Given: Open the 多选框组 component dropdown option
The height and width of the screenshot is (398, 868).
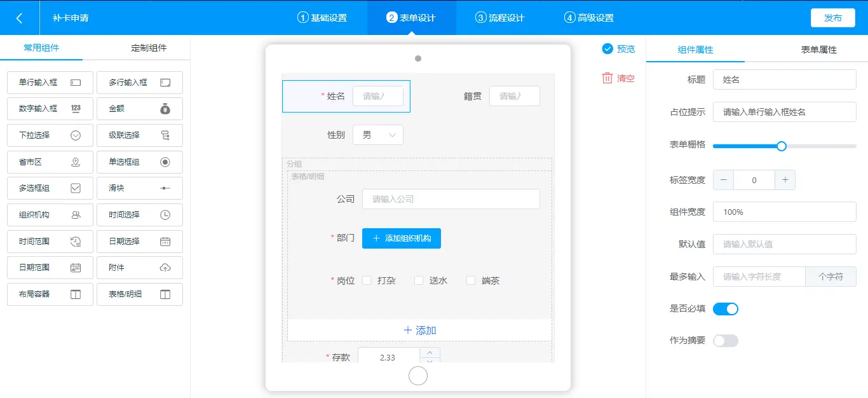Looking at the screenshot, I should 50,188.
